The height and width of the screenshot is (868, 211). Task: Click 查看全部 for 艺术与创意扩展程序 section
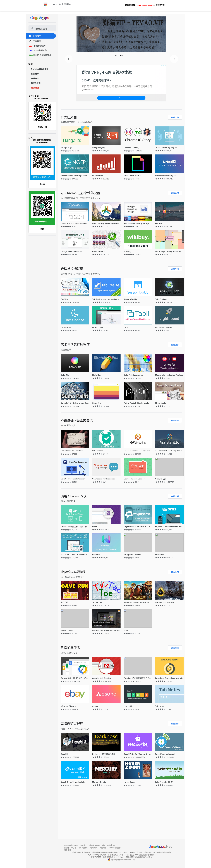[x=175, y=345]
